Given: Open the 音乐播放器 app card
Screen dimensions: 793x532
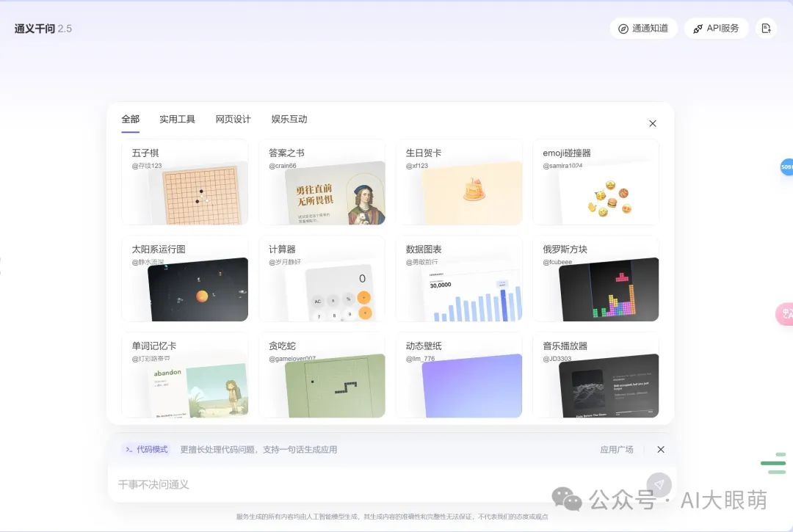Looking at the screenshot, I should point(596,375).
